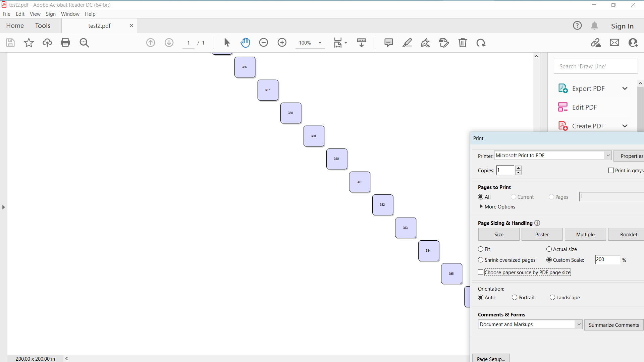Set orientation to Auto
644x362 pixels.
coord(481,298)
